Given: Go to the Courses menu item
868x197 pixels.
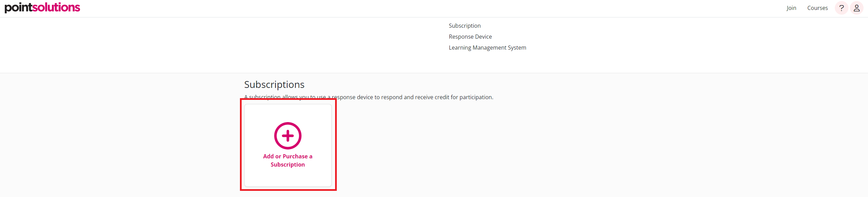Looking at the screenshot, I should tap(817, 8).
